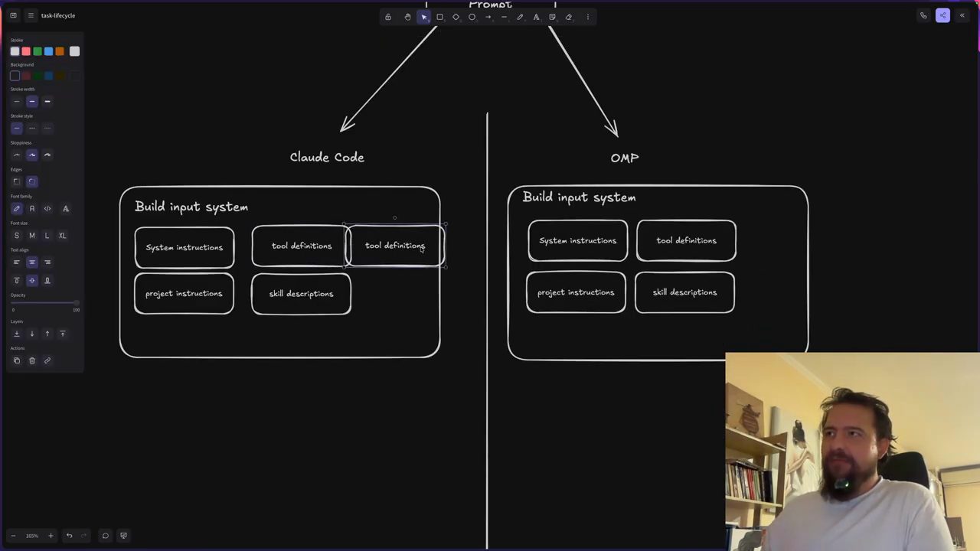The height and width of the screenshot is (551, 980).
Task: Select the Line tool
Action: [x=504, y=17]
